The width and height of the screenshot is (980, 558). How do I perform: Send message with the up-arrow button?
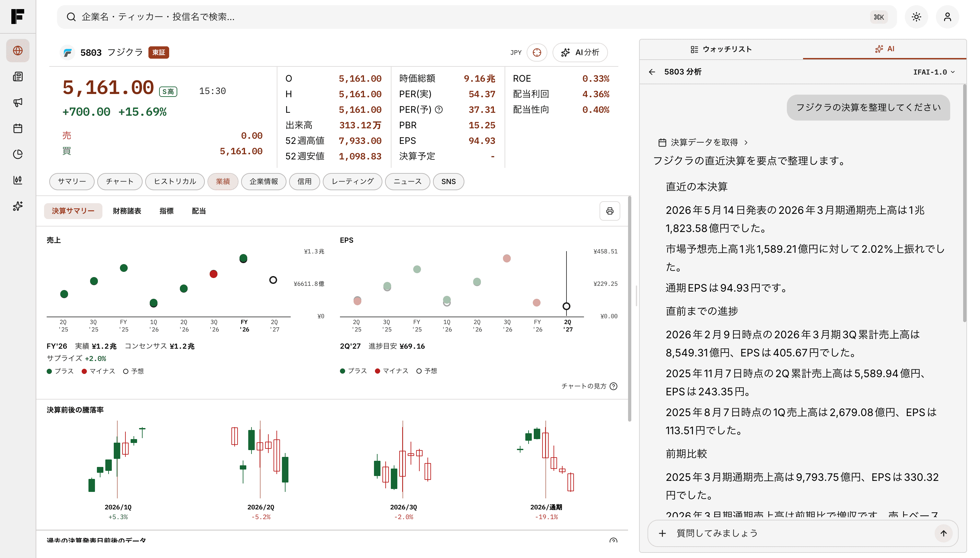pyautogui.click(x=943, y=533)
